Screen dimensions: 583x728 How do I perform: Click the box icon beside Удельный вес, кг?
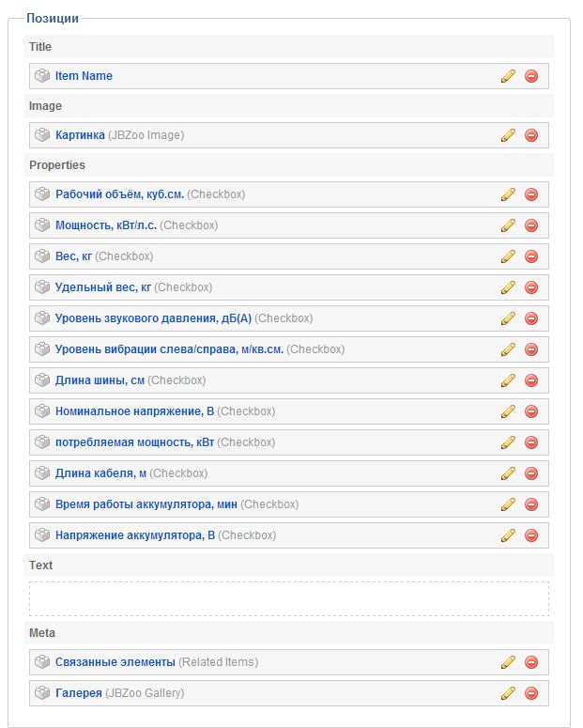pos(42,287)
